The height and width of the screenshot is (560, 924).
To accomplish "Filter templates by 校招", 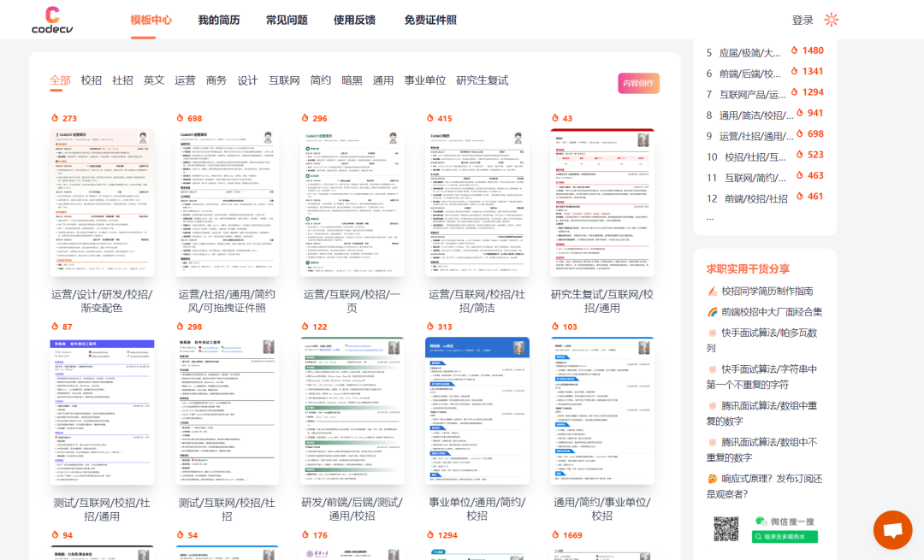I will pyautogui.click(x=92, y=80).
